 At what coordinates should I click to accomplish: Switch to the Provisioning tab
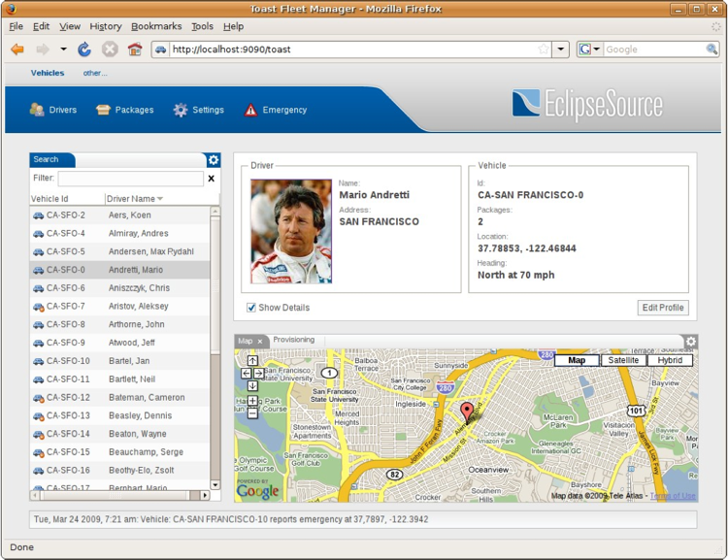tap(294, 340)
